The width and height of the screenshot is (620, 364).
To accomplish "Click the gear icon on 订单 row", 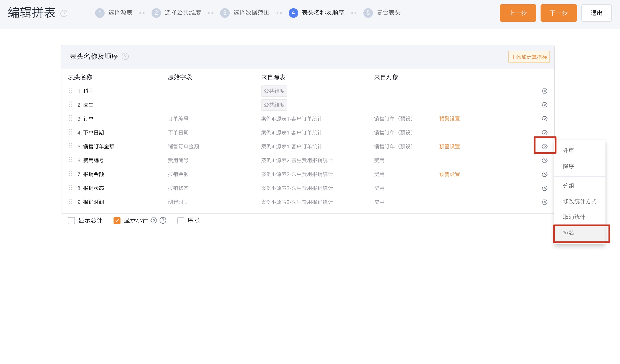I will point(544,119).
